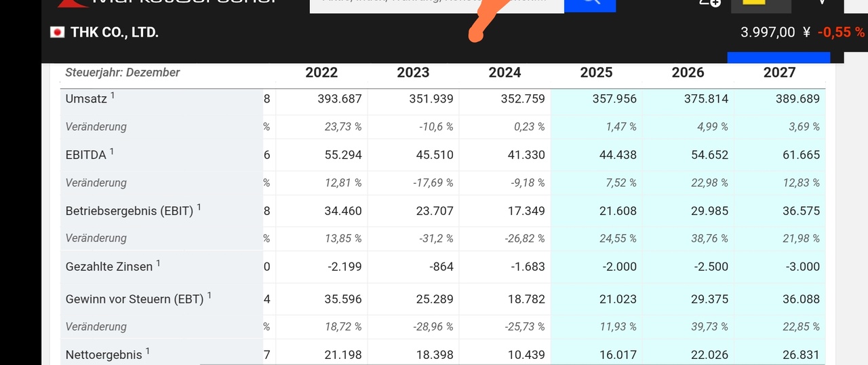Image resolution: width=868 pixels, height=365 pixels.
Task: Click the blue search magnifier button
Action: click(590, 5)
